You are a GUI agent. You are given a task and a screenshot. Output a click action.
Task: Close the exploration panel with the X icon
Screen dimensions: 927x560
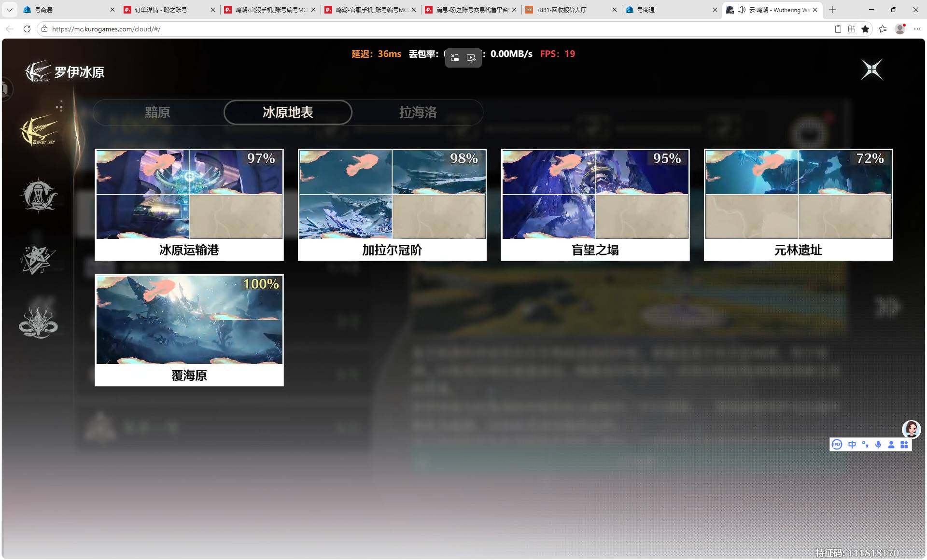coord(872,70)
